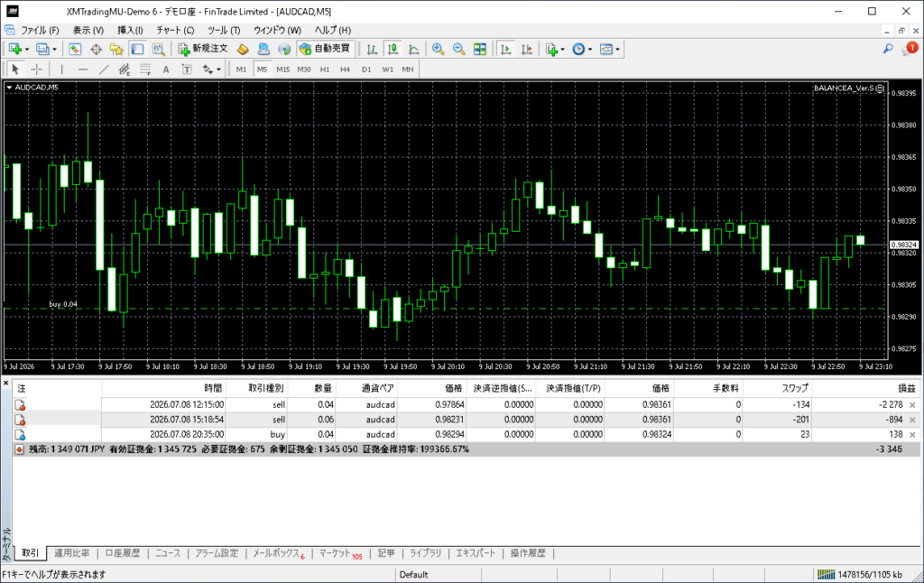
Task: Toggle the 自動売買 auto trading button
Action: (325, 49)
